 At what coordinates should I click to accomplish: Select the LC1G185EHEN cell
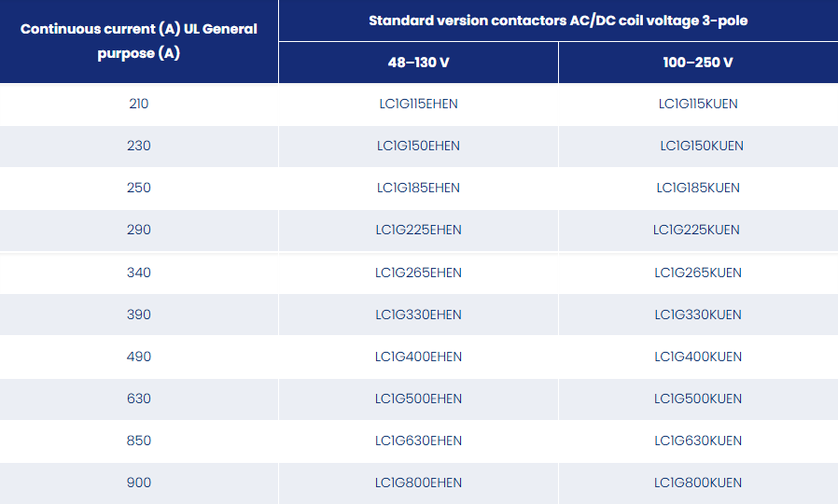[418, 188]
